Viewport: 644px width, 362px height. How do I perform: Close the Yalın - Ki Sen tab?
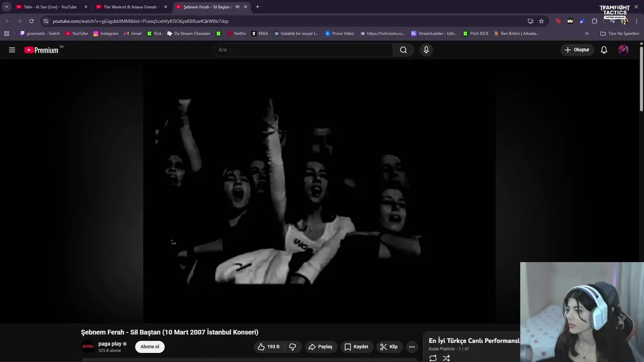[x=86, y=7]
